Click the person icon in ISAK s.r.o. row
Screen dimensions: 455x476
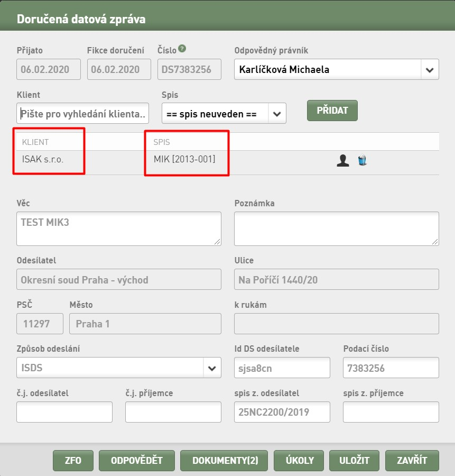click(343, 160)
